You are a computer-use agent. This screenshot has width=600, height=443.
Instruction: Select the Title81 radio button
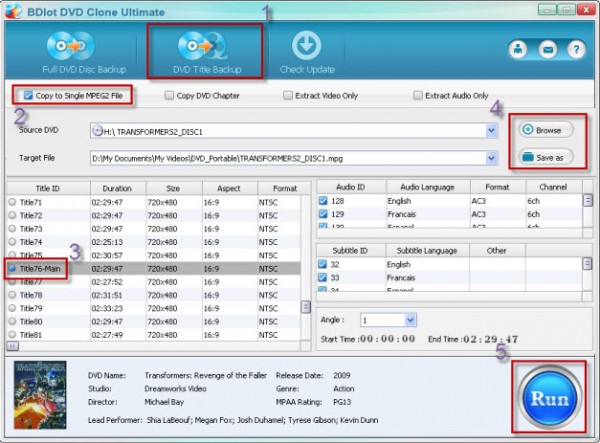click(x=12, y=335)
